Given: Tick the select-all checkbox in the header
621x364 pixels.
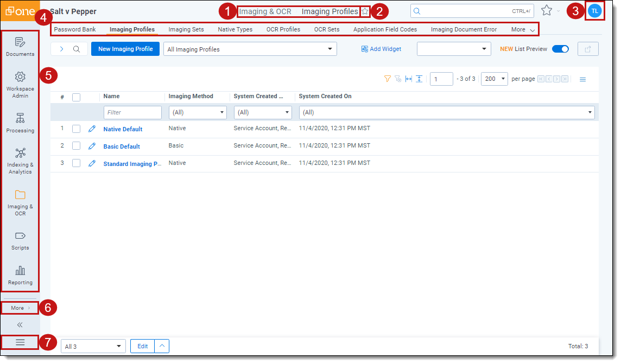Looking at the screenshot, I should point(77,97).
